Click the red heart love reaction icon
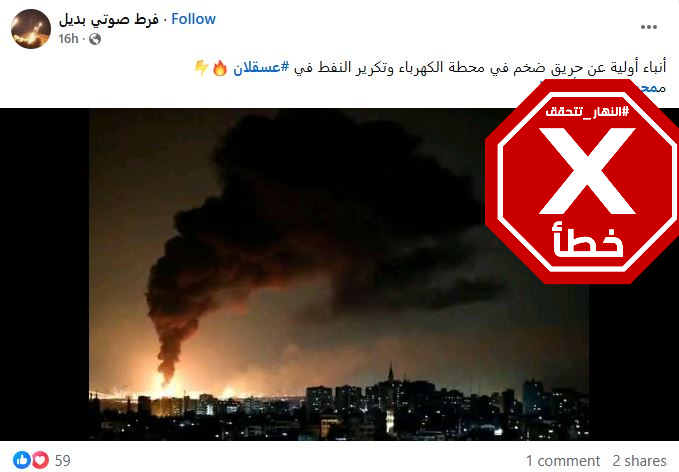The height and width of the screenshot is (472, 679). (41, 460)
